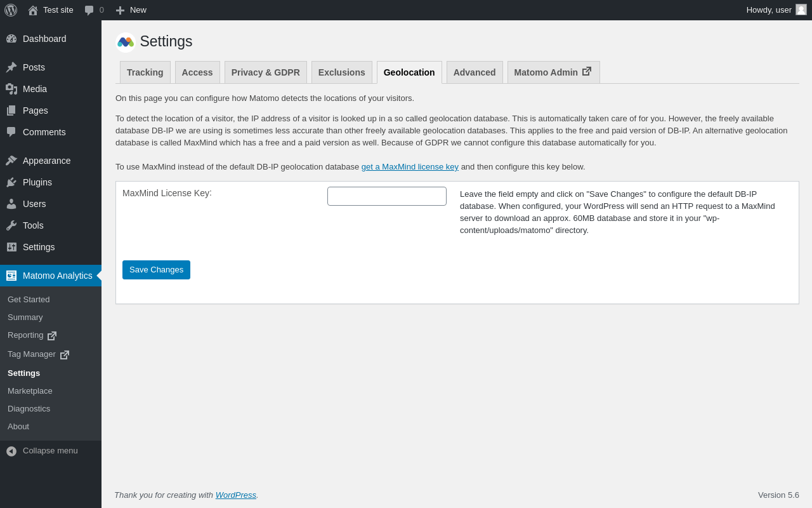Select the Advanced settings tab
812x508 pixels.
pos(475,72)
